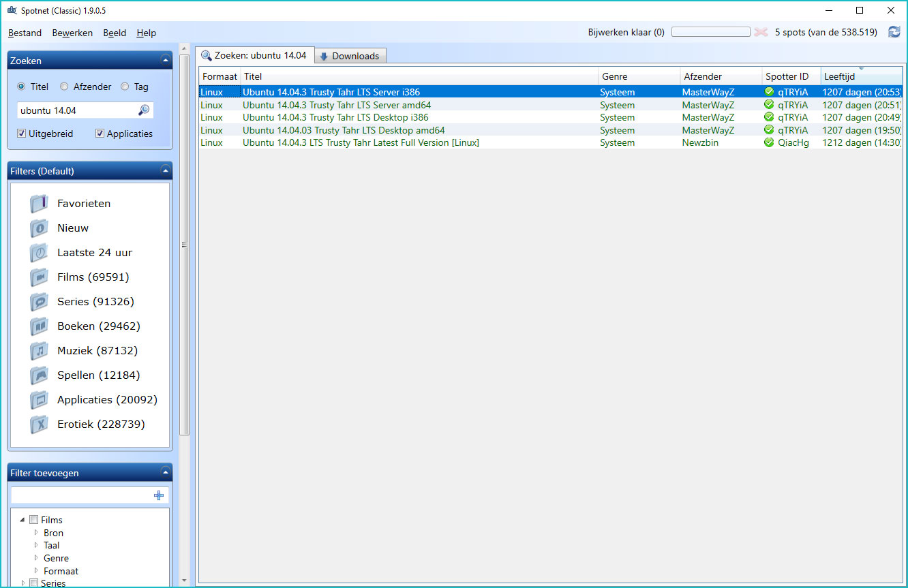Sort by the Formaat column header
908x588 pixels.
point(220,76)
